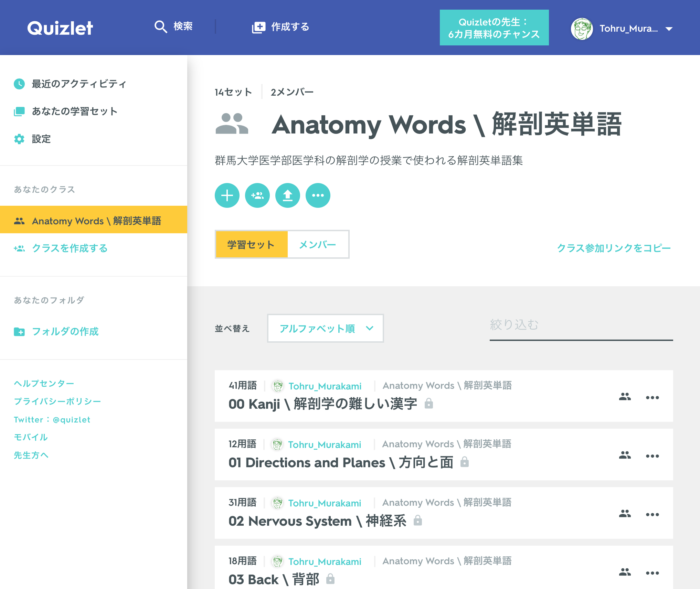
Task: Click クラス参加リンクをコピー link
Action: click(614, 248)
